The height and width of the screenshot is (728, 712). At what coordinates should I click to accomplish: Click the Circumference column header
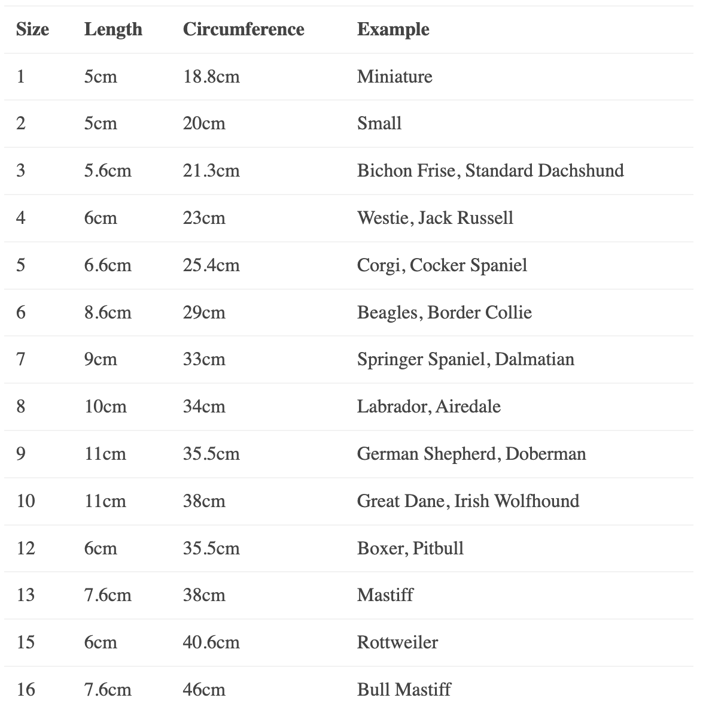(243, 29)
